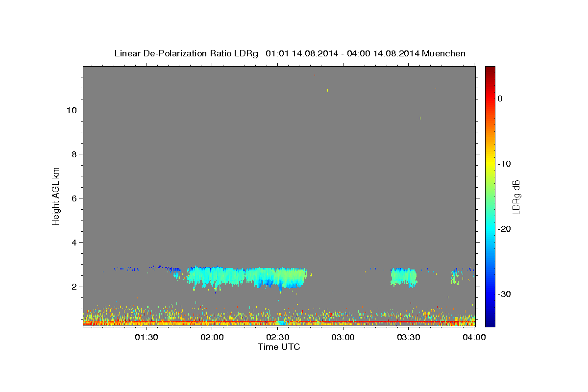Click the colorbar value -10
Image resolution: width=588 pixels, height=392 pixels.
pos(504,164)
